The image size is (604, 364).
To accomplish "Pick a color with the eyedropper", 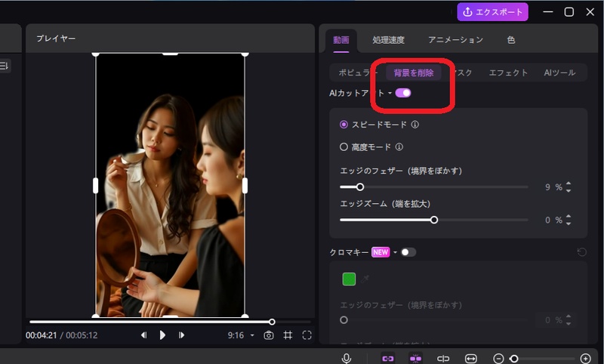I will [365, 279].
